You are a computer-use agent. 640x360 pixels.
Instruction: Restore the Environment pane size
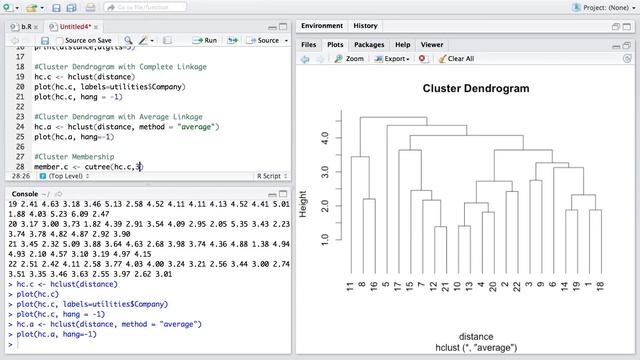pyautogui.click(x=616, y=27)
